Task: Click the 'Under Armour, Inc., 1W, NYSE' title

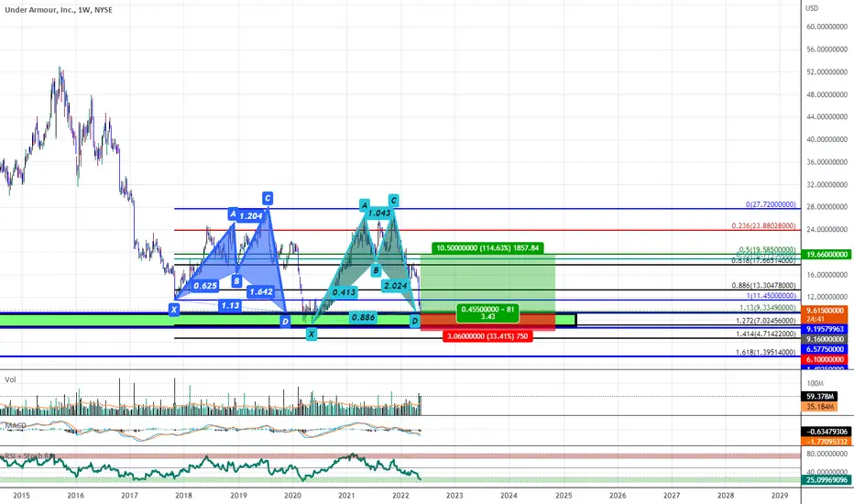Action: (x=59, y=10)
